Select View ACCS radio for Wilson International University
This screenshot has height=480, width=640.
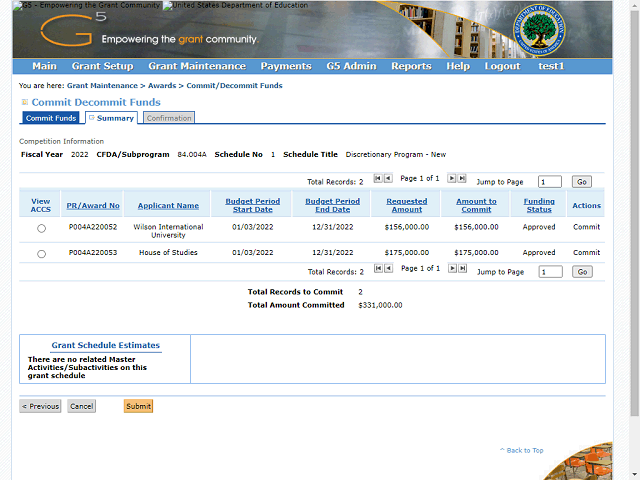point(41,229)
